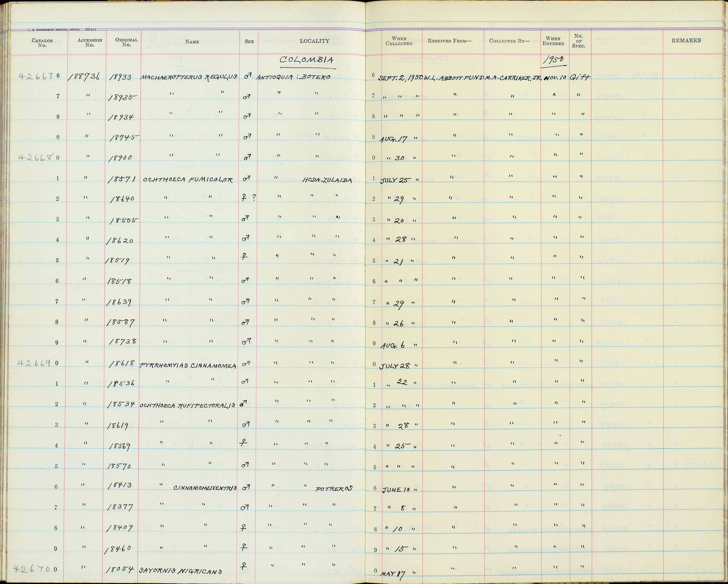Click the 'Collected By—' column header

[x=510, y=41]
